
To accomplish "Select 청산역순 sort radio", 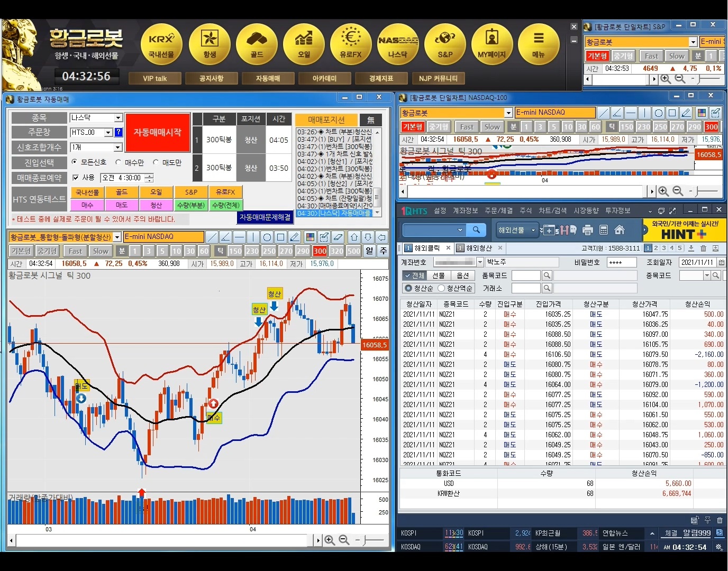I will pos(441,288).
